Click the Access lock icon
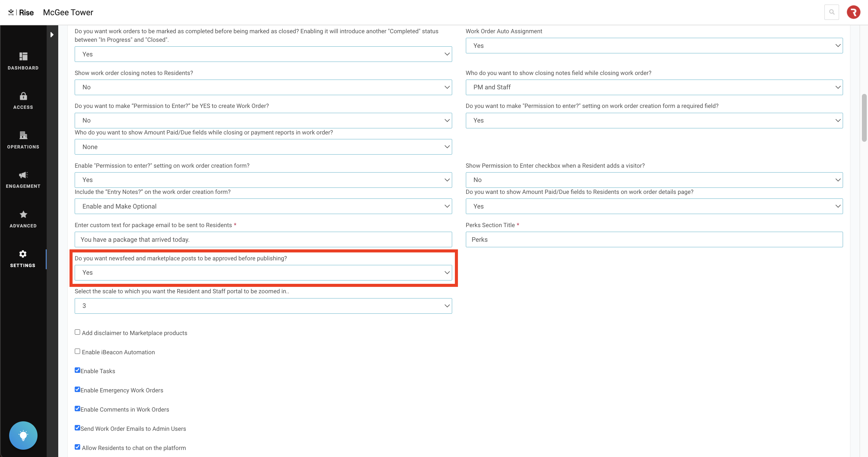The height and width of the screenshot is (457, 868). coord(23,96)
